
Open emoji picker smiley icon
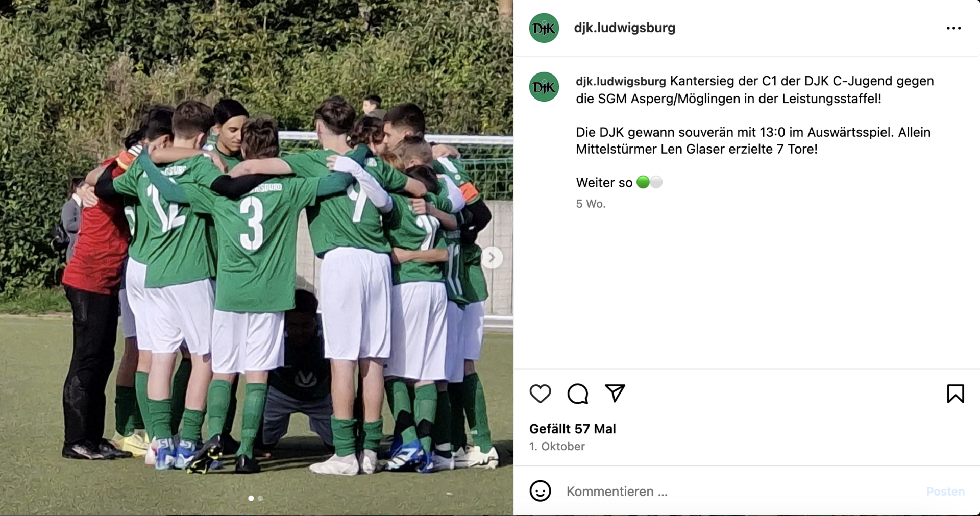[x=540, y=491]
